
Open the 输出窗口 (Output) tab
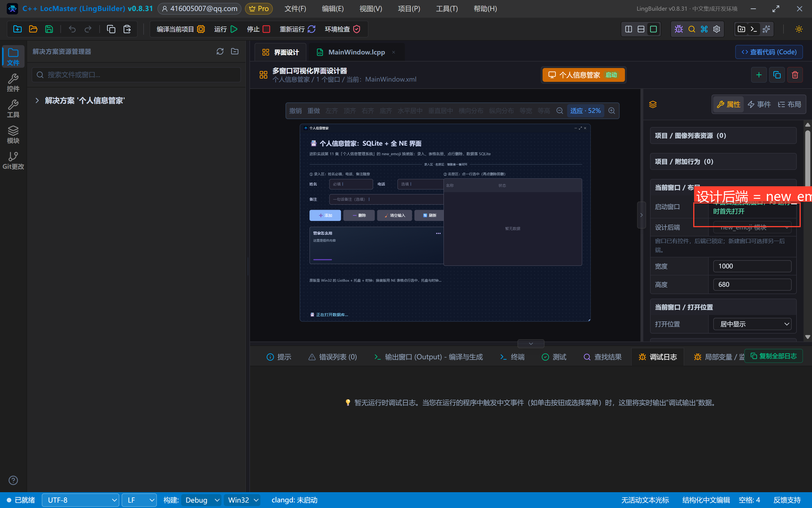point(429,357)
